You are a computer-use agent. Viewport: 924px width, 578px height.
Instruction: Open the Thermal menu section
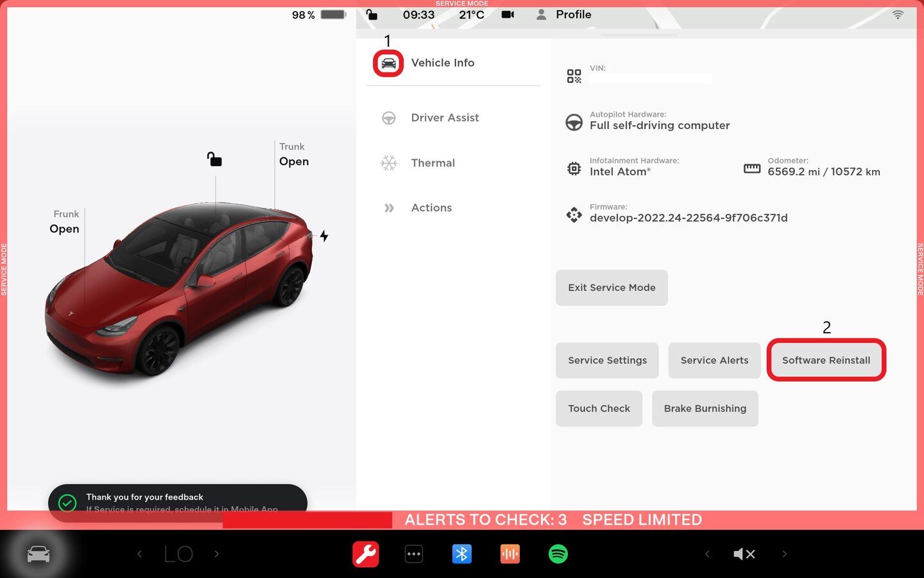click(432, 163)
